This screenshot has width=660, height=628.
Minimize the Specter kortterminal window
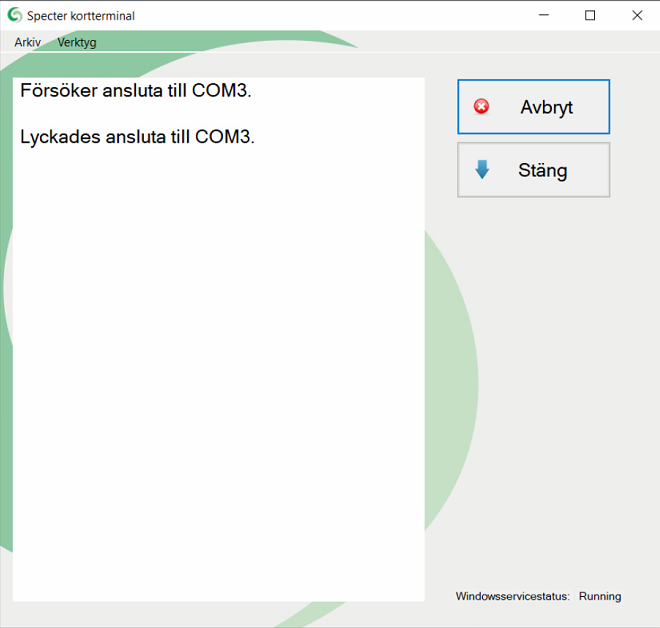tap(544, 15)
